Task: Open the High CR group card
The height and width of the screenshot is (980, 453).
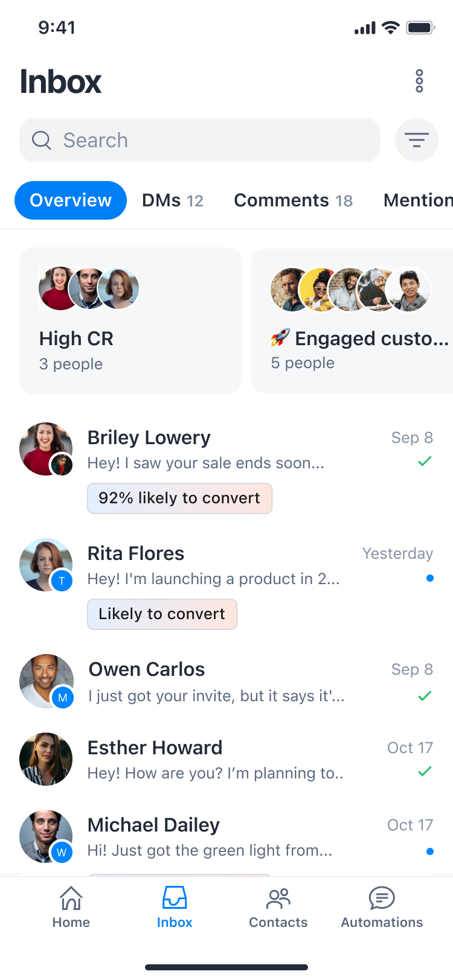Action: [130, 321]
